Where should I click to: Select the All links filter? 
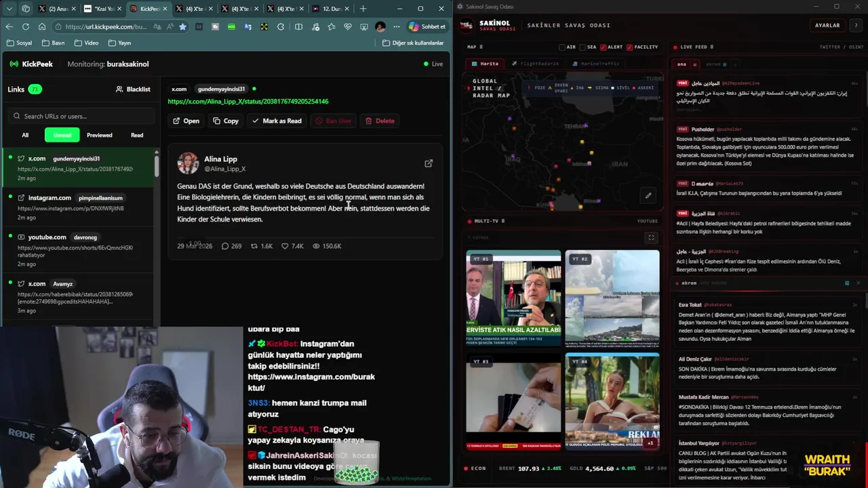25,135
